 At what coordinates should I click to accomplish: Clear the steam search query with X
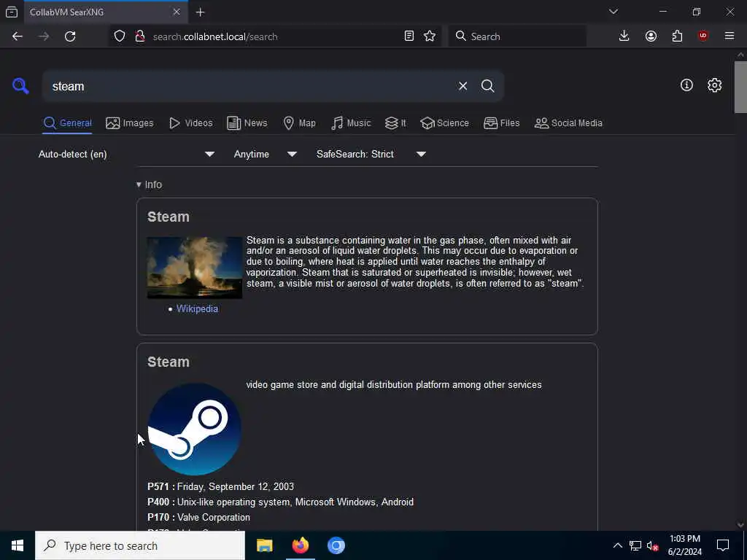pyautogui.click(x=462, y=86)
